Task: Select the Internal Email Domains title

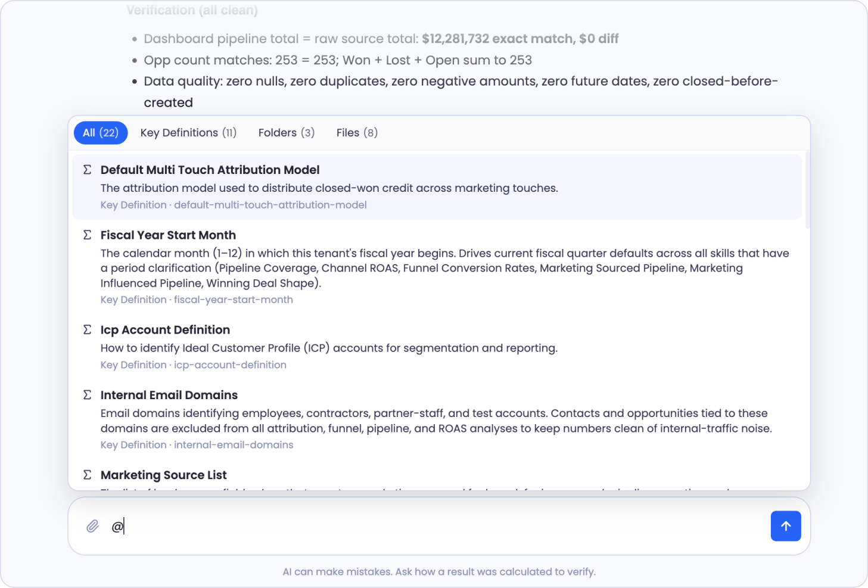Action: [169, 395]
